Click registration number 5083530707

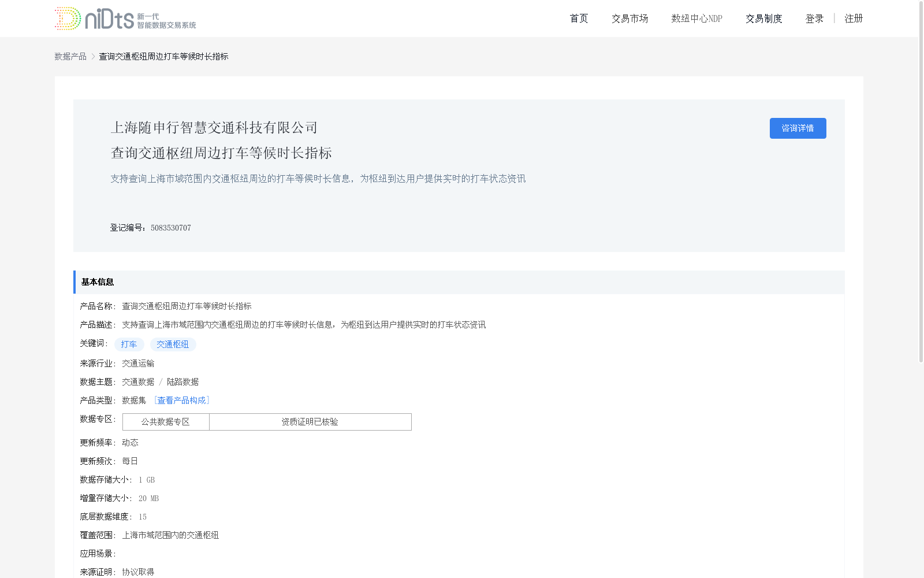[x=171, y=228]
